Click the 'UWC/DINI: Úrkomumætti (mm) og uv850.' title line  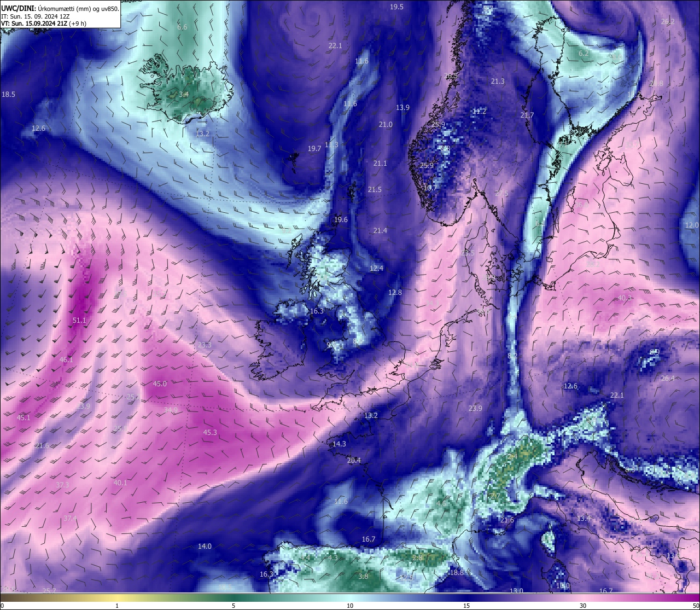click(60, 8)
